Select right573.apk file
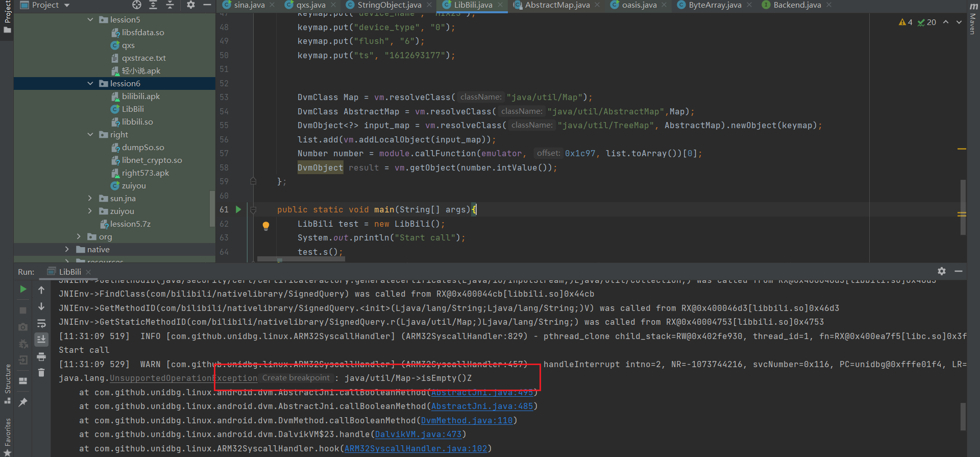Screen dimensions: 980x457 145,173
